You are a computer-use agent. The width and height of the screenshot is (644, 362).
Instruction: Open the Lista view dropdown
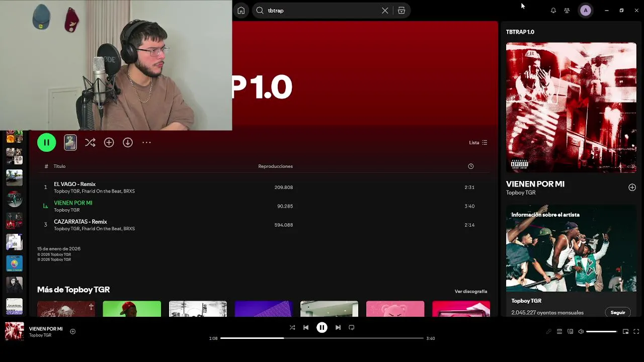click(478, 143)
